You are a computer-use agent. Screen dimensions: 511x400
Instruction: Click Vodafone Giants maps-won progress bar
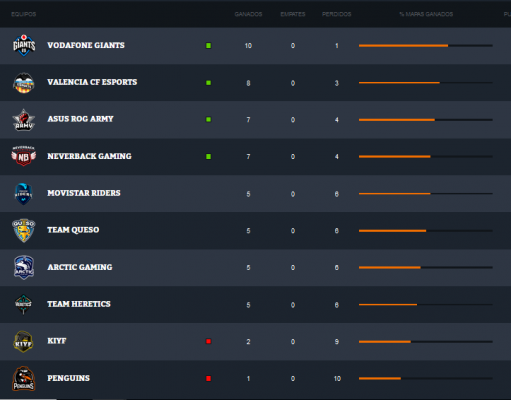(x=426, y=46)
